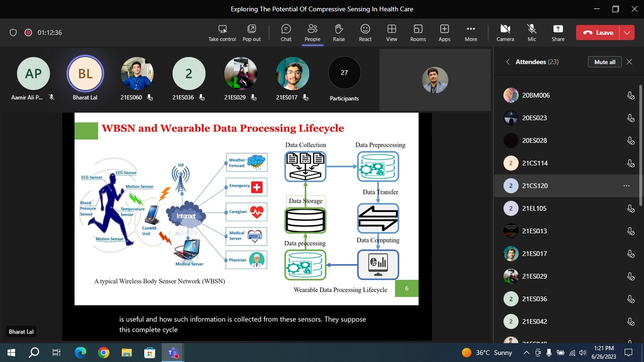Click the meeting privacy shield icon
The height and width of the screenshot is (362, 644).
[x=13, y=33]
